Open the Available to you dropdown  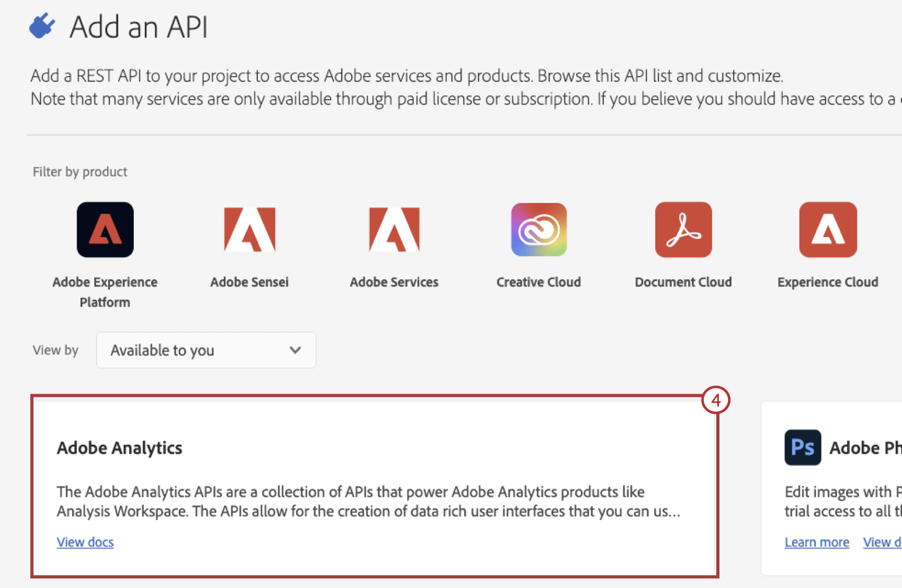[206, 350]
